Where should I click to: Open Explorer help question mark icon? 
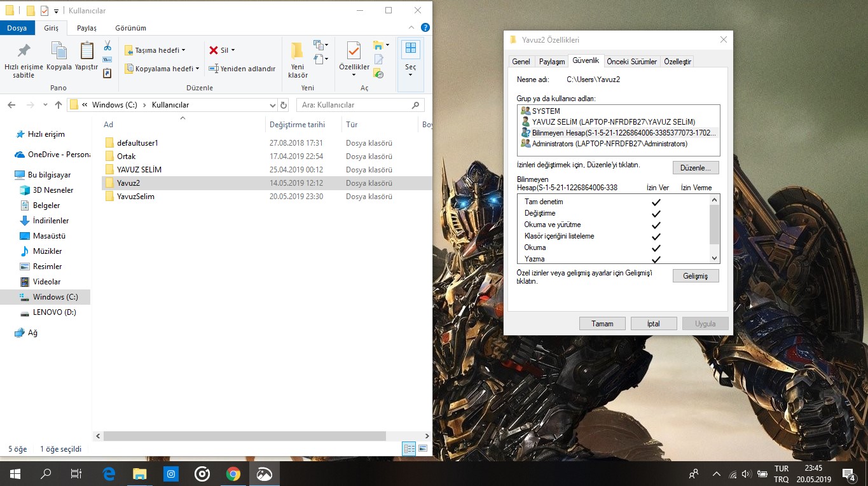point(425,28)
